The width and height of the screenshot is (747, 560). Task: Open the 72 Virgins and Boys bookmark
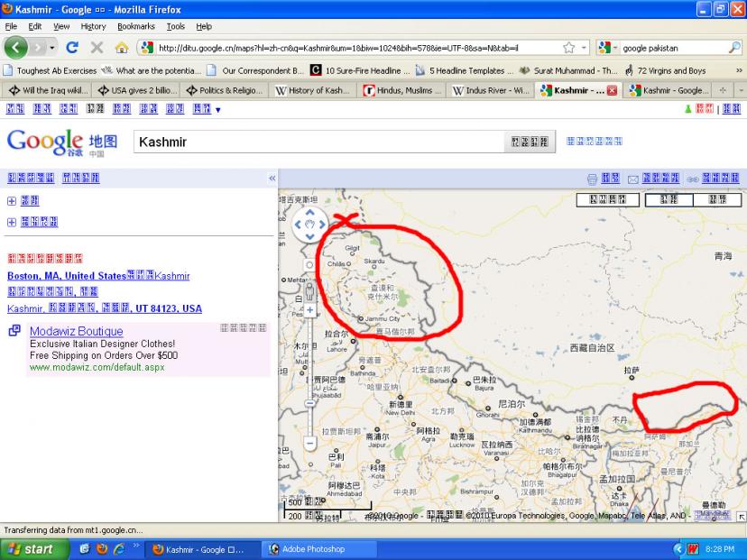pyautogui.click(x=666, y=70)
